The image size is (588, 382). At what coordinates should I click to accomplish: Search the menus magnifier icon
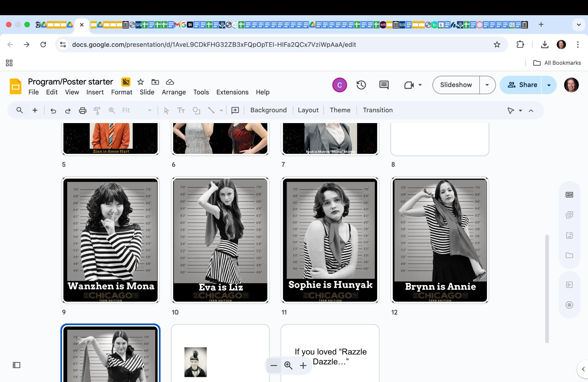tap(20, 110)
